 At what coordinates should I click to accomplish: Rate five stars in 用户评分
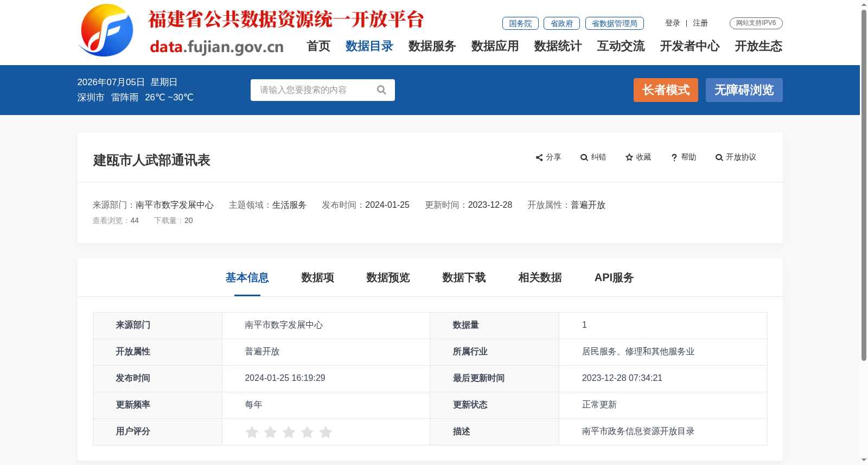325,432
